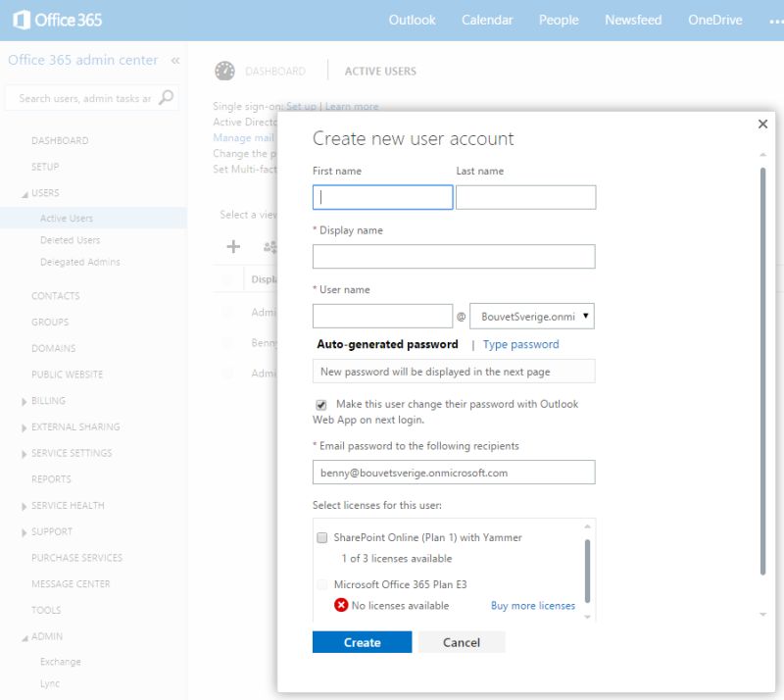This screenshot has height=700, width=784.
Task: Click the add new user plus icon
Action: click(232, 247)
